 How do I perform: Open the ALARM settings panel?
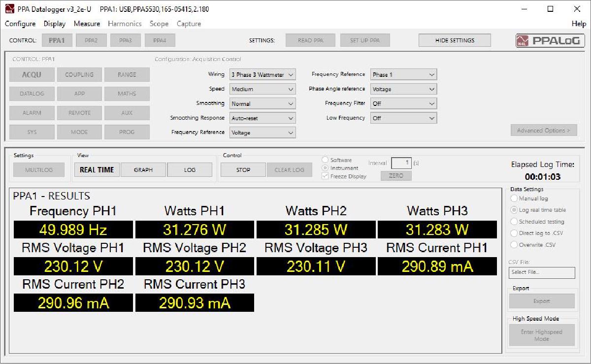[x=31, y=113]
